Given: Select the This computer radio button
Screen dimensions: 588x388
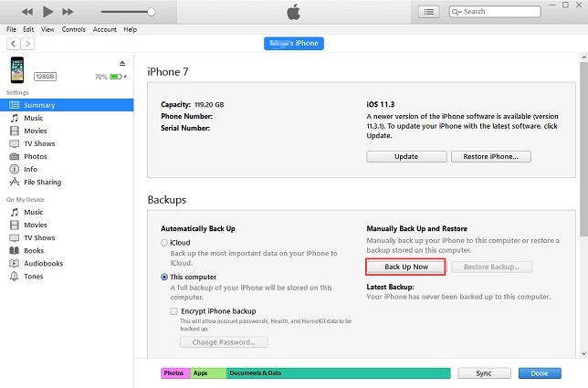Looking at the screenshot, I should 164,277.
